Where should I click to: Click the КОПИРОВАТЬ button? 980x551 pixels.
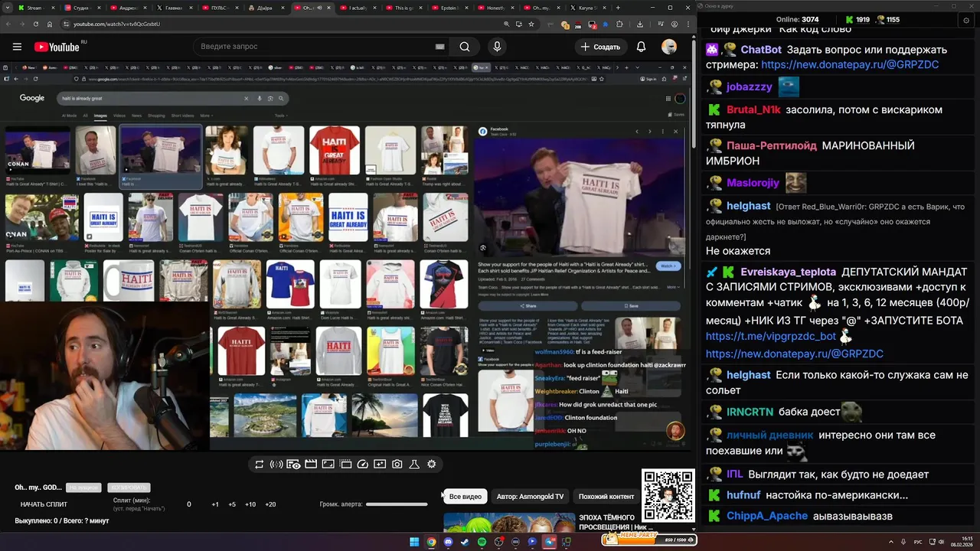(x=129, y=487)
